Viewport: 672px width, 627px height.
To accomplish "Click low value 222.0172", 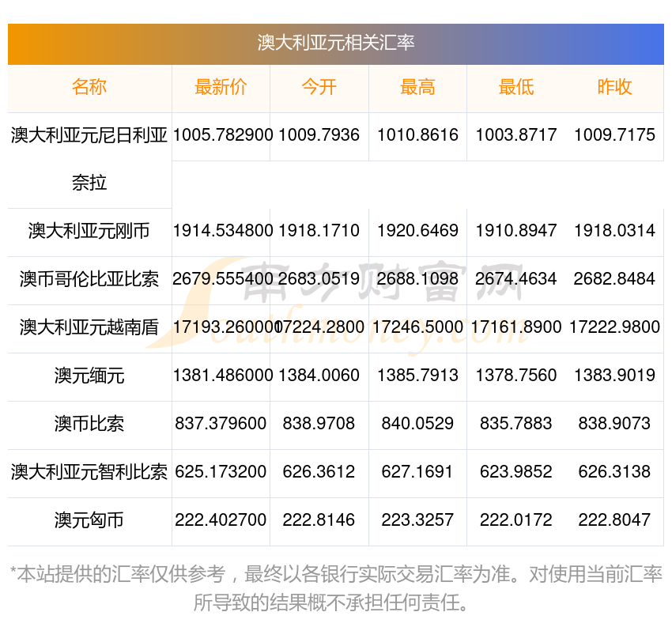I will pyautogui.click(x=516, y=519).
